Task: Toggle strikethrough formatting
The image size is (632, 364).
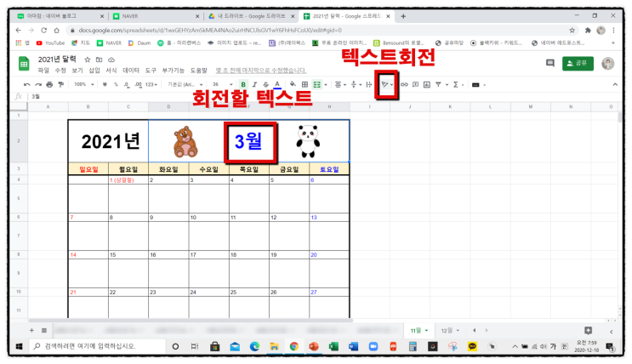Action: point(265,85)
